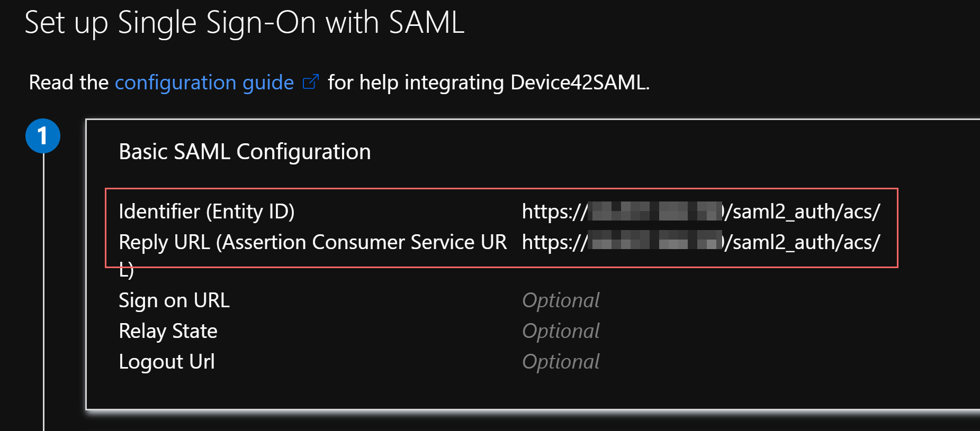The width and height of the screenshot is (980, 431).
Task: Click the Optional value beside Logout Url
Action: point(561,362)
